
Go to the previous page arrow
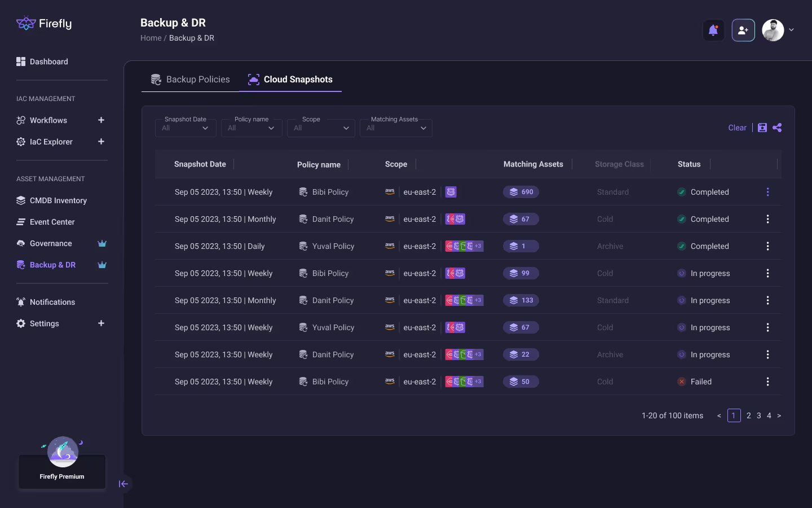point(719,415)
